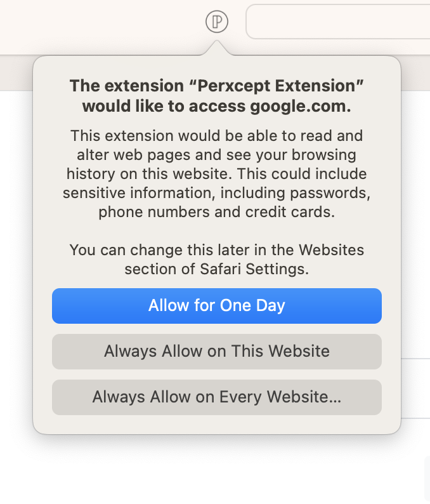Image resolution: width=430 pixels, height=504 pixels.
Task: Choose Always Allow on This Website
Action: 217,351
